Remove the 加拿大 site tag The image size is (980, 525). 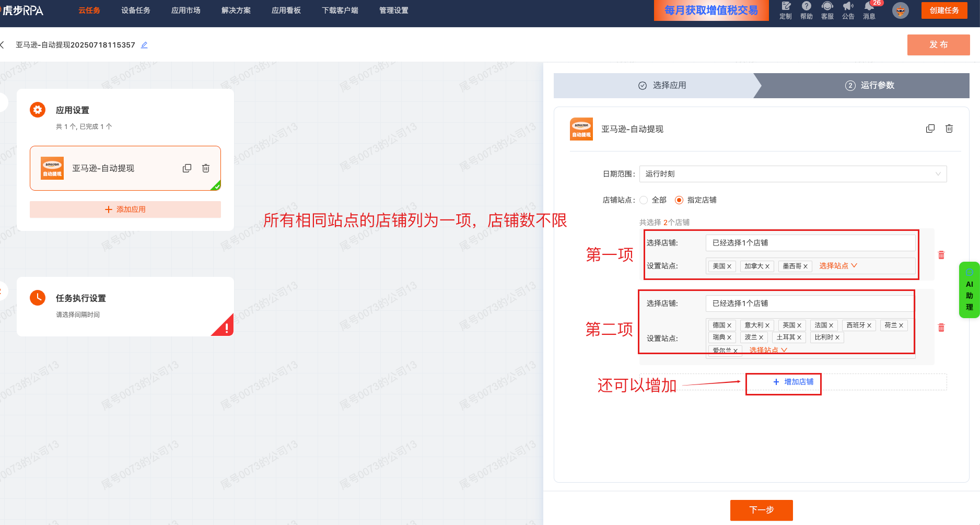point(767,266)
